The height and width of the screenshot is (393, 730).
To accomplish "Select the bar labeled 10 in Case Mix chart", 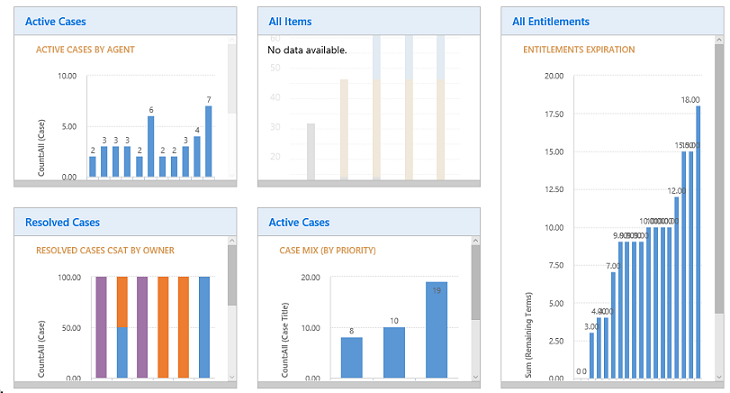I will pyautogui.click(x=394, y=352).
